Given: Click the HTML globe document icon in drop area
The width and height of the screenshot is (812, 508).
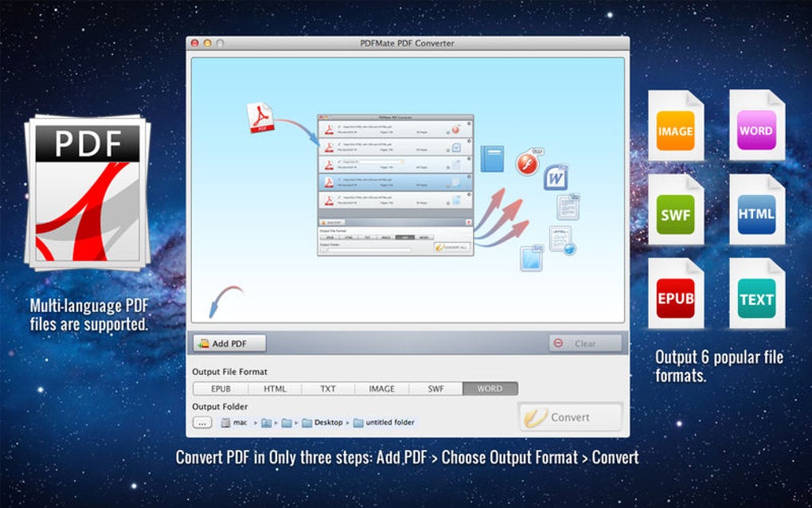Looking at the screenshot, I should pos(562,240).
